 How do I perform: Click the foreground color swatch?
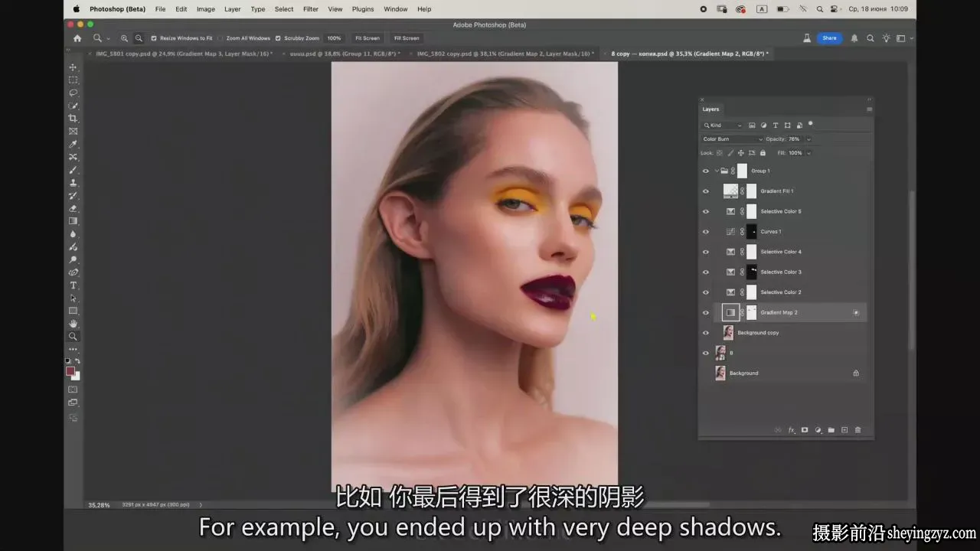tap(70, 371)
